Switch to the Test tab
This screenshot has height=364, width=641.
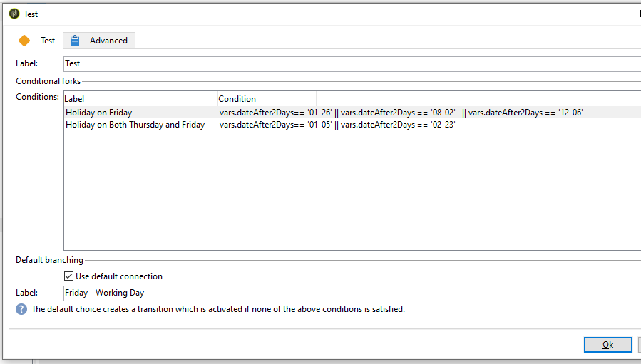47,41
